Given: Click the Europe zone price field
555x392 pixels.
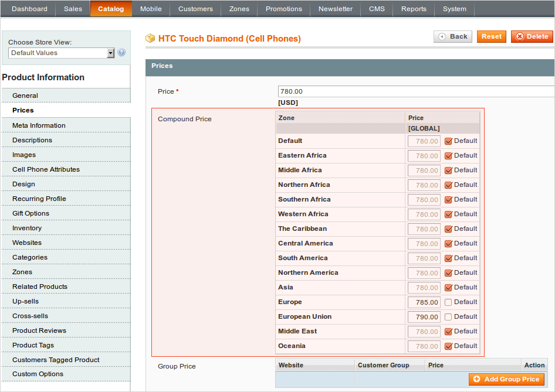Looking at the screenshot, I should pyautogui.click(x=424, y=302).
